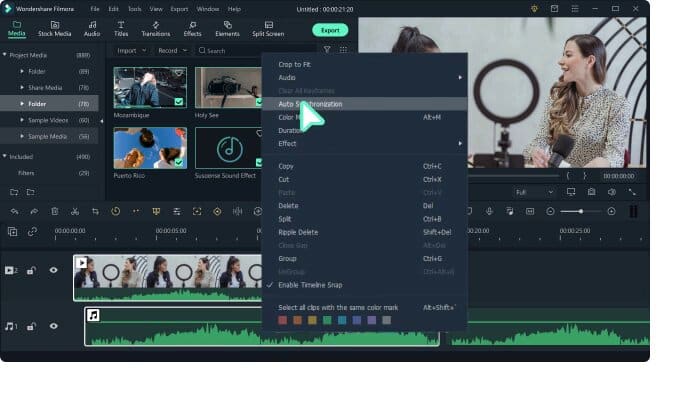Image resolution: width=690 pixels, height=394 pixels.
Task: Open the Full preview quality dropdown
Action: [534, 192]
